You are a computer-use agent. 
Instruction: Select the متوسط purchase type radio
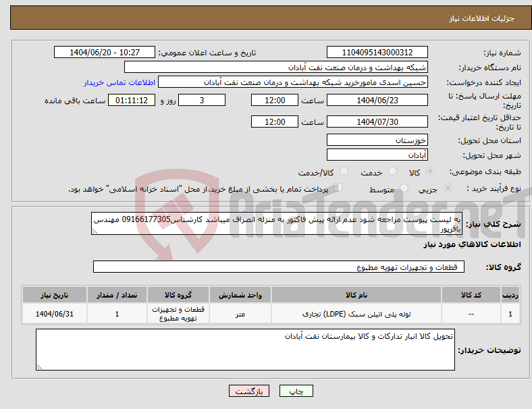[x=404, y=188]
